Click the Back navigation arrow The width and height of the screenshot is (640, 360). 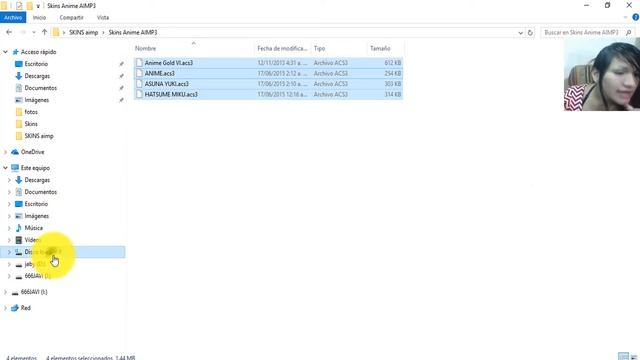[x=9, y=32]
